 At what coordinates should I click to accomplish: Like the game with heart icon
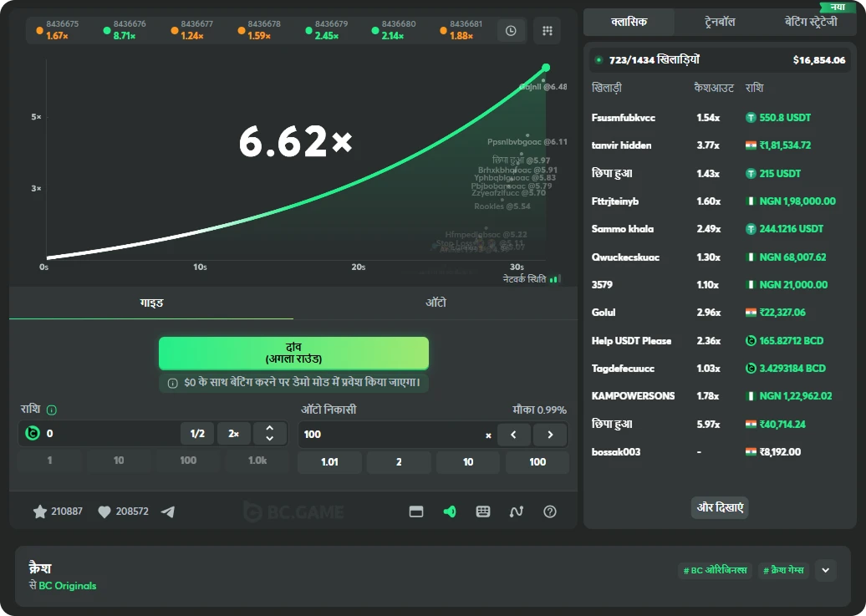[104, 512]
